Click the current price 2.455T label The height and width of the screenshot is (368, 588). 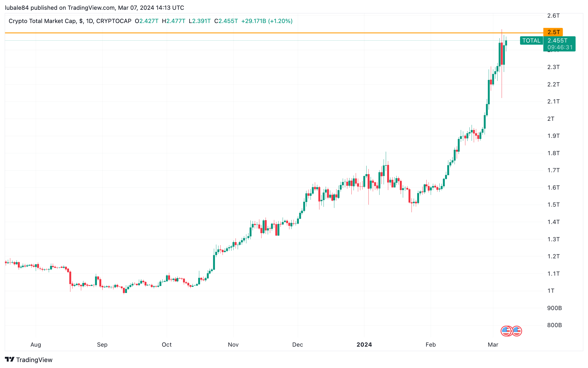tap(557, 41)
